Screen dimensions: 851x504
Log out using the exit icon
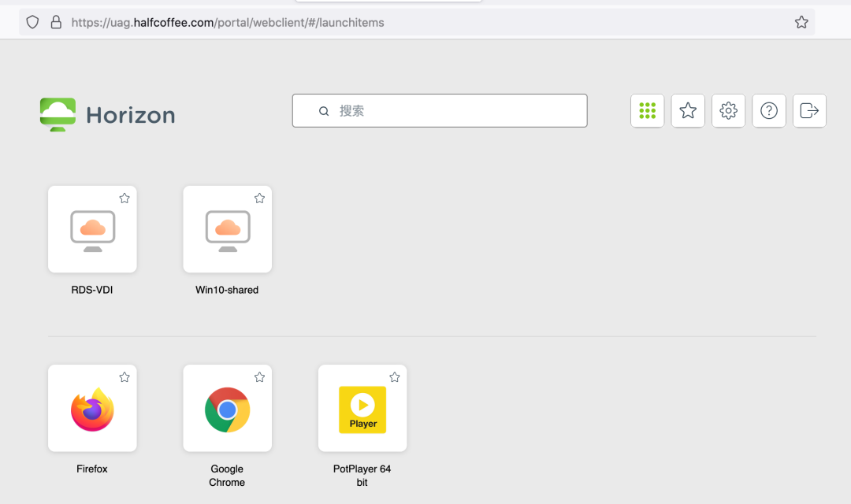[809, 111]
